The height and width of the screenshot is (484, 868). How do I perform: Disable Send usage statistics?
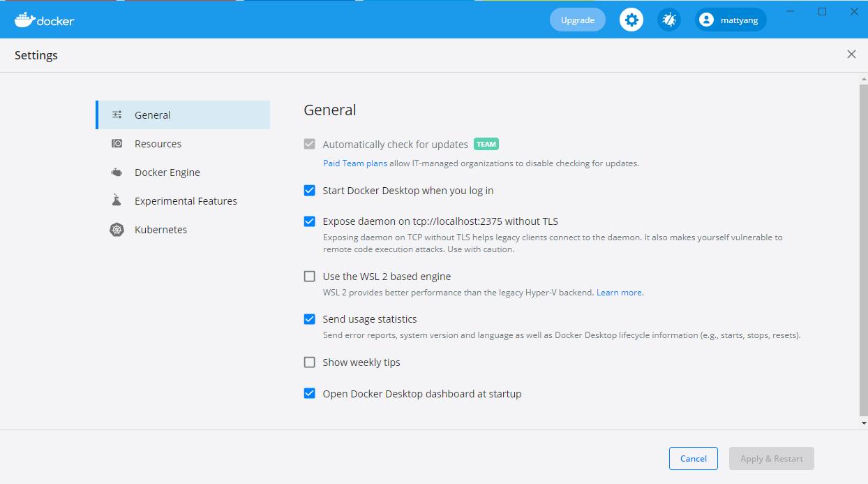[310, 319]
